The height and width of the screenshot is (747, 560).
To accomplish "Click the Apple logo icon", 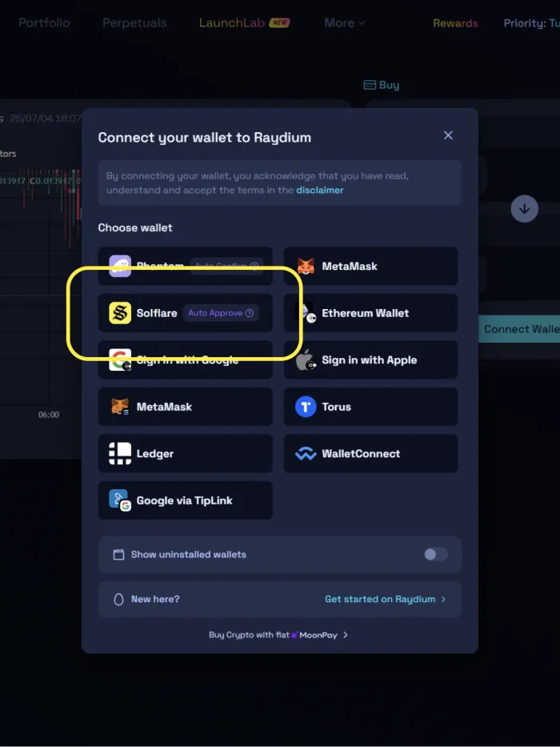I will (x=306, y=359).
